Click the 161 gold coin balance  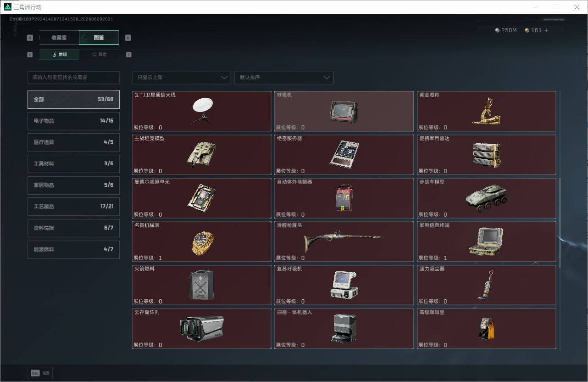pyautogui.click(x=533, y=30)
